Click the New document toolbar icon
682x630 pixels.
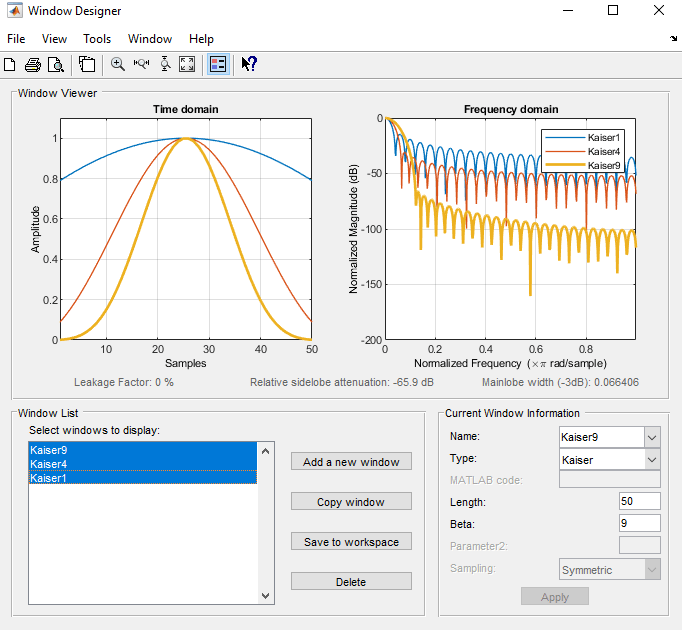[x=10, y=65]
